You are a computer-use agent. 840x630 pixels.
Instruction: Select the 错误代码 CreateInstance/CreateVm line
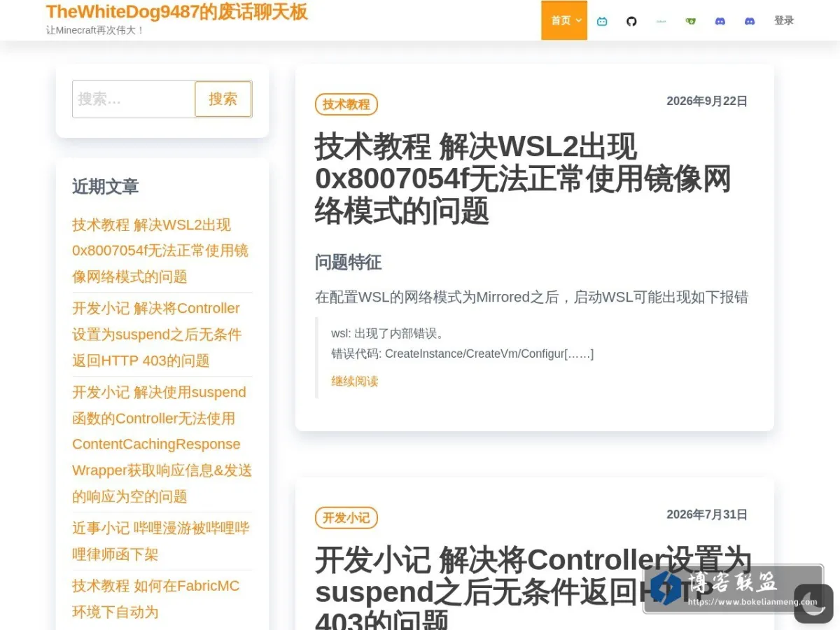[x=462, y=353]
